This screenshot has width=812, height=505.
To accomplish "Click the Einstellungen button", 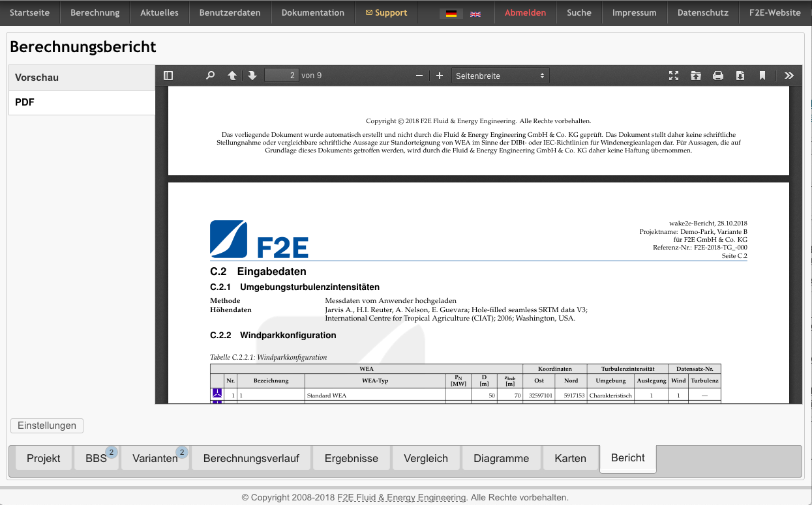I will (47, 426).
